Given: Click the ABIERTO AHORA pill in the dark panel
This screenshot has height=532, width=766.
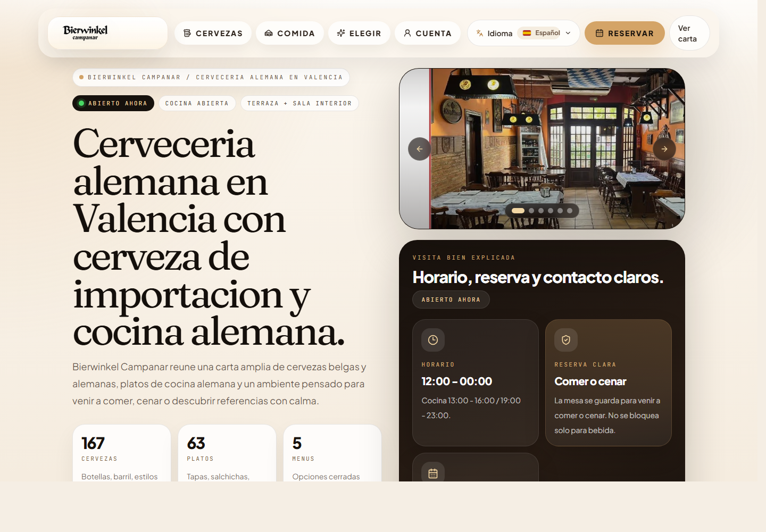Looking at the screenshot, I should [451, 300].
